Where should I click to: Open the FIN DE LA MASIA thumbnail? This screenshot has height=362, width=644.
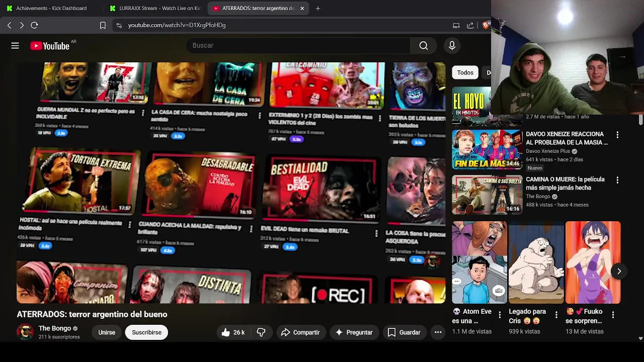(487, 149)
